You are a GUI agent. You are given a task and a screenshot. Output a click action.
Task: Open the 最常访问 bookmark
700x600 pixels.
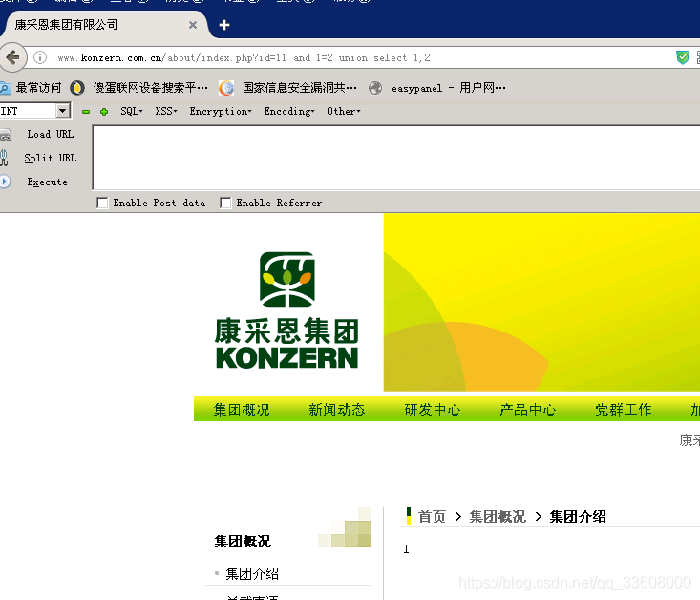pyautogui.click(x=31, y=88)
